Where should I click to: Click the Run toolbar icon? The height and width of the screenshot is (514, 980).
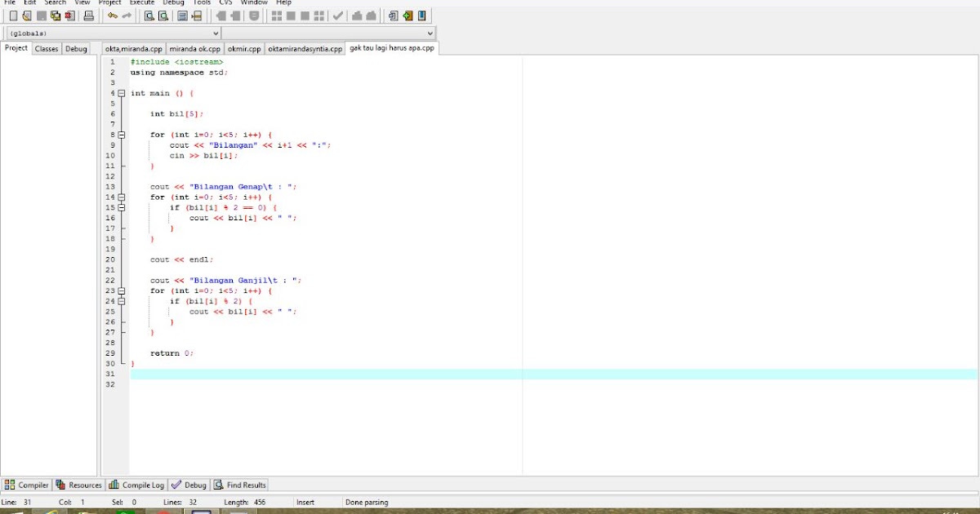291,16
